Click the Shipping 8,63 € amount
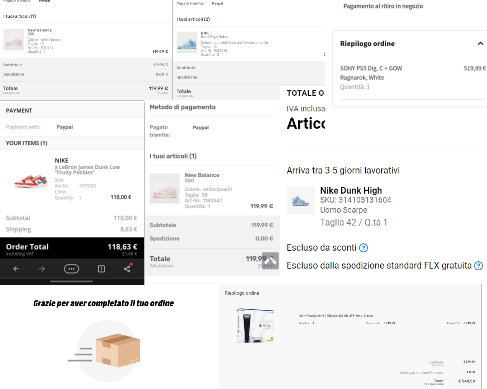The image size is (487, 389). click(x=129, y=229)
